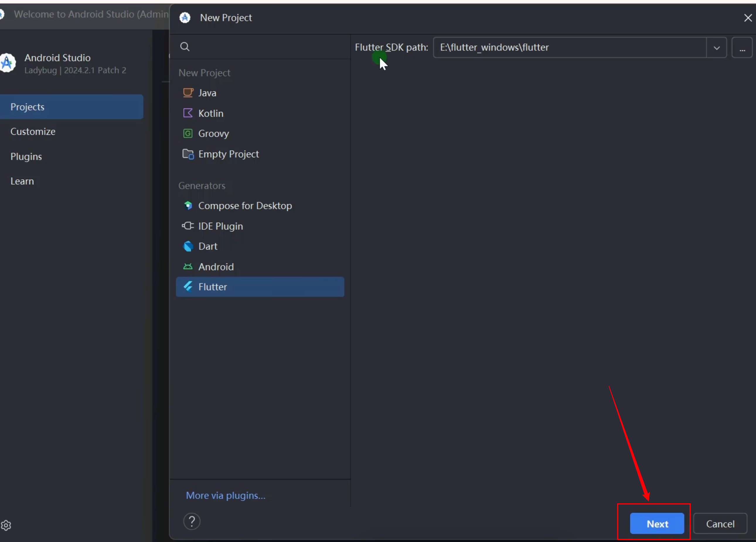
Task: Click the New Project dialog logo icon
Action: click(x=185, y=17)
